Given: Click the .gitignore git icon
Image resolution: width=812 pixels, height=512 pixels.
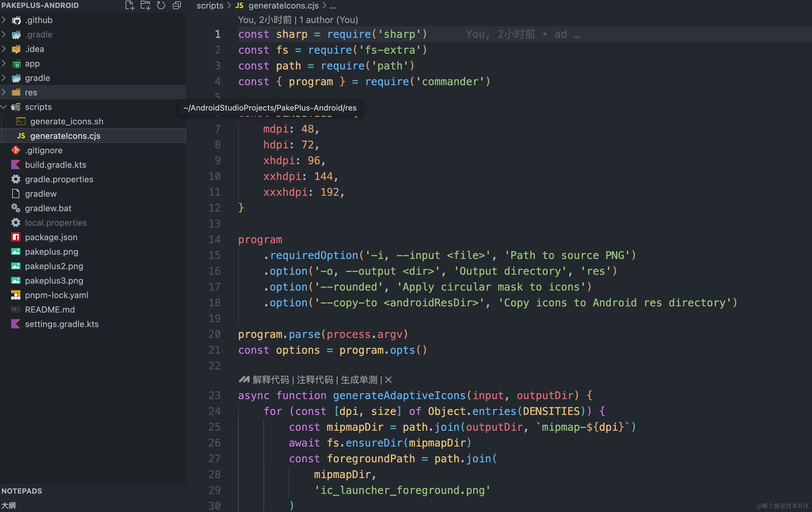Looking at the screenshot, I should coord(16,150).
